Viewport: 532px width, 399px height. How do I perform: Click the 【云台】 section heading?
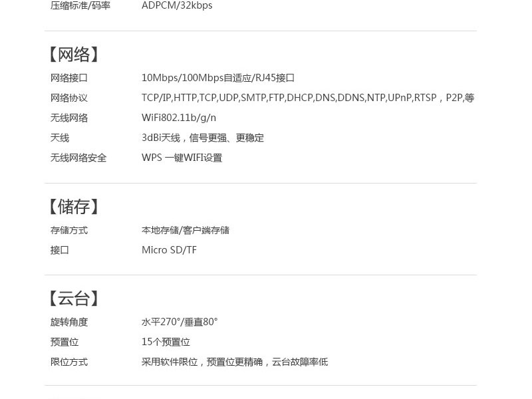click(74, 299)
